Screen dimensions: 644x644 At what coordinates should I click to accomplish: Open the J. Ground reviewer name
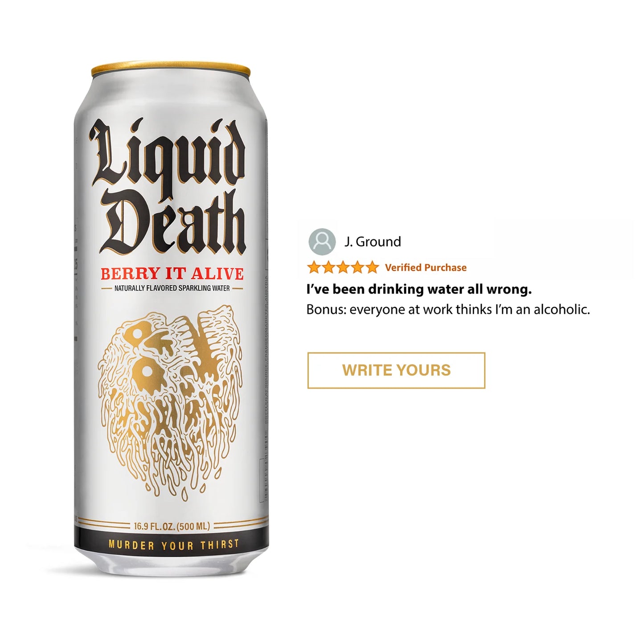click(x=373, y=242)
